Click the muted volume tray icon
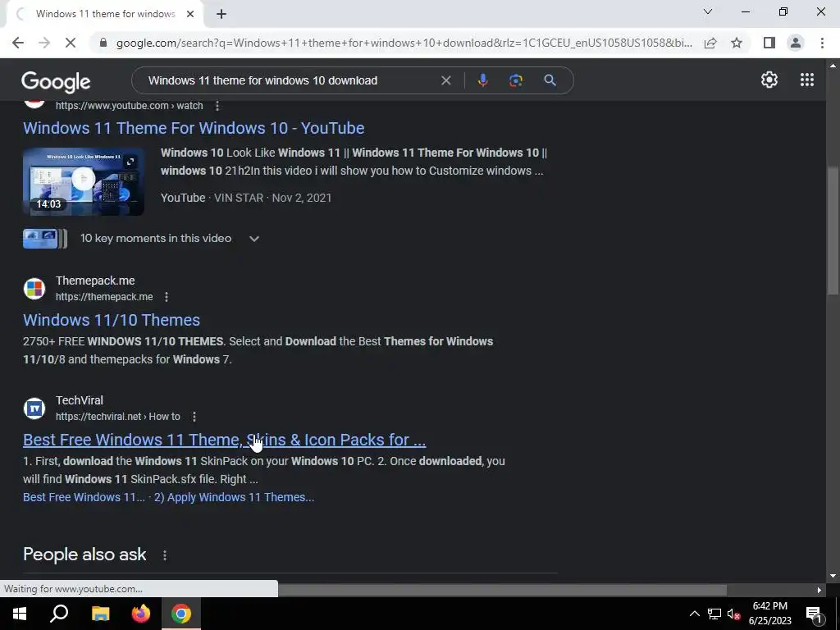The width and height of the screenshot is (840, 630). point(734,614)
